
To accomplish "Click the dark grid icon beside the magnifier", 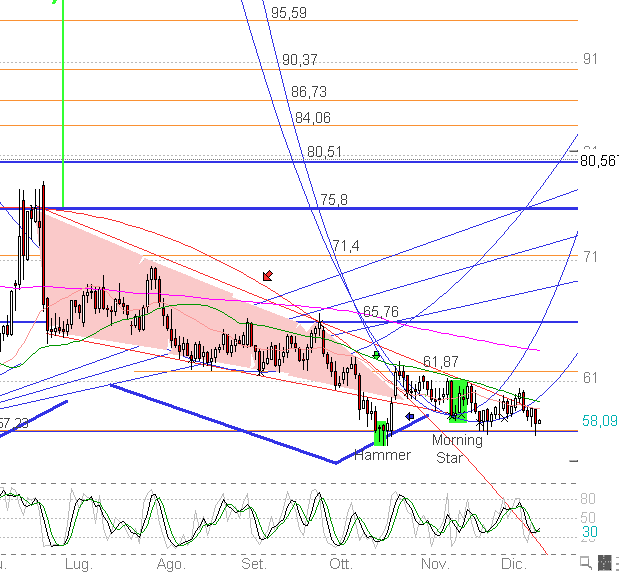I will [x=603, y=562].
